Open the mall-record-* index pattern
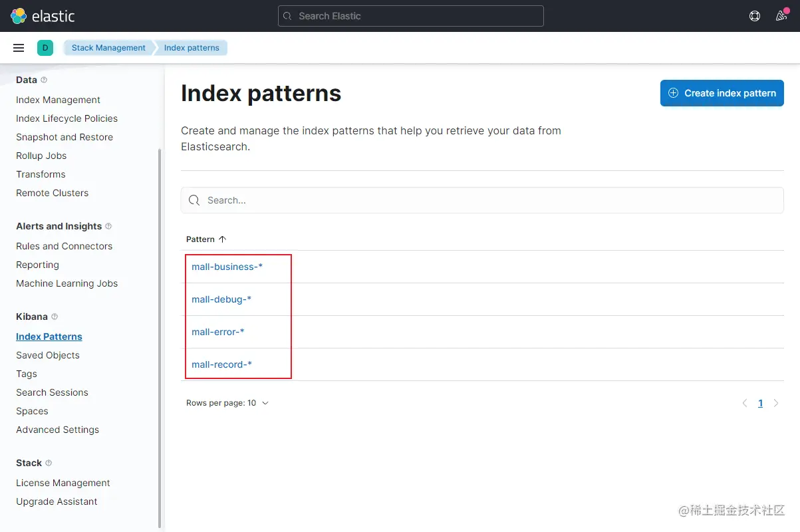Screen dimensions: 800x532 [221, 364]
